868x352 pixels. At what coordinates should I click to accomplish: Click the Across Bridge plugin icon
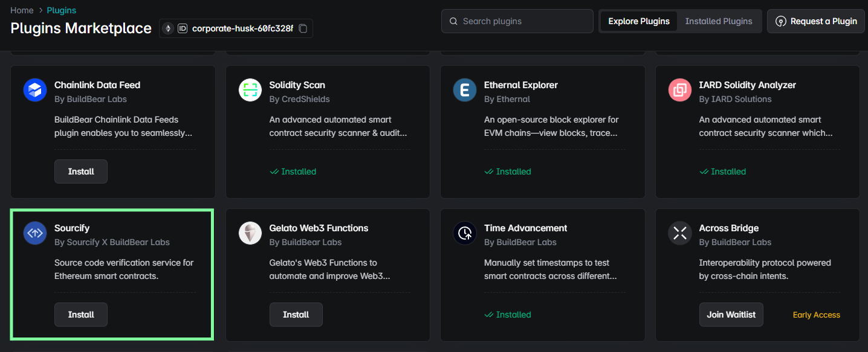pyautogui.click(x=680, y=234)
